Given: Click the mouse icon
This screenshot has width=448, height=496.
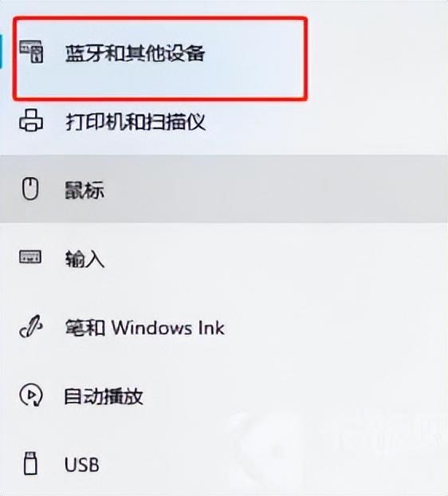Looking at the screenshot, I should click(x=30, y=189).
